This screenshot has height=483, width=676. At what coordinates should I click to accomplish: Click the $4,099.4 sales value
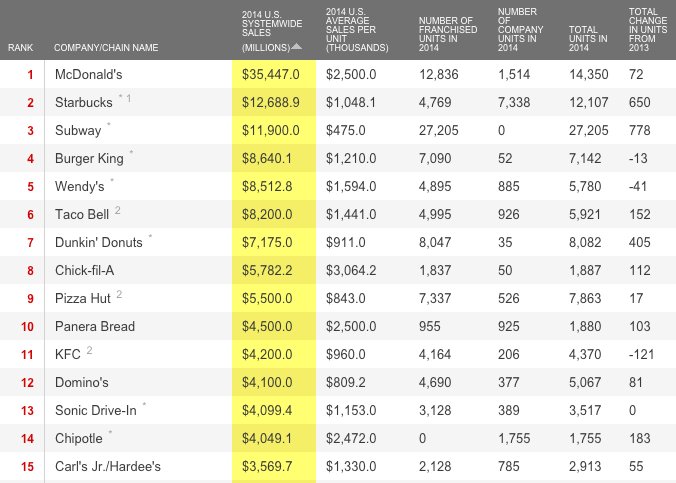click(267, 411)
